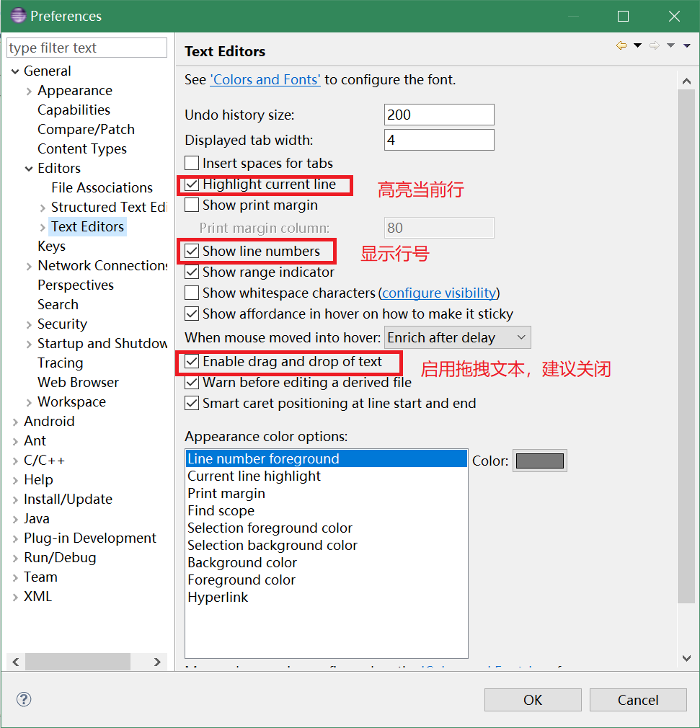Click the help question mark icon
Image resolution: width=700 pixels, height=728 pixels.
(x=24, y=699)
